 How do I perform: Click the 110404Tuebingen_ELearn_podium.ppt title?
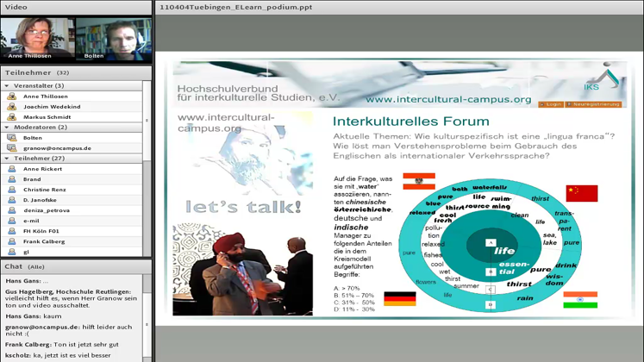pos(235,8)
